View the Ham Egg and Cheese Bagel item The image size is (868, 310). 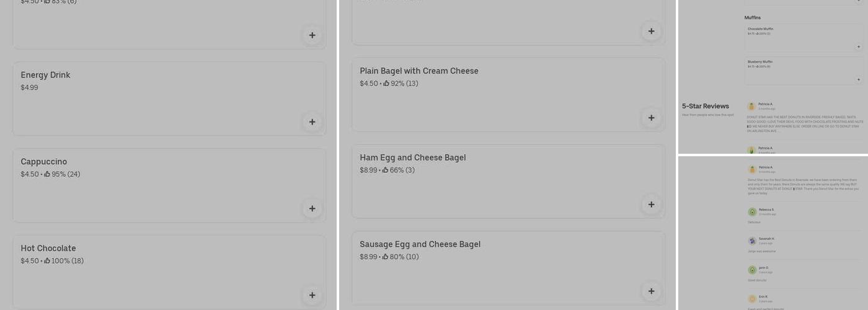click(x=413, y=157)
